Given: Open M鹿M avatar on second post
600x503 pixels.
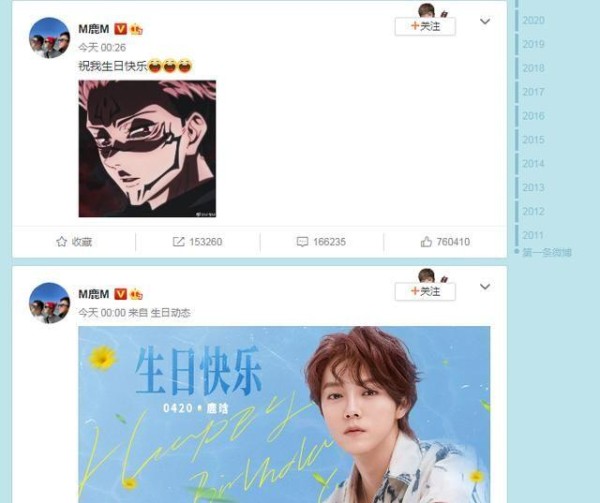Looking at the screenshot, I should point(50,303).
